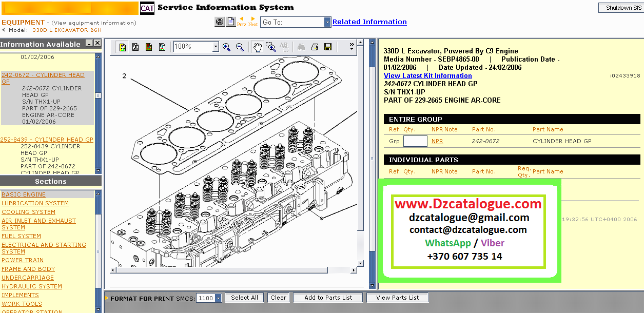Open 242-0672 - CYLINDER HEAD GP link
The width and height of the screenshot is (644, 313).
point(43,78)
